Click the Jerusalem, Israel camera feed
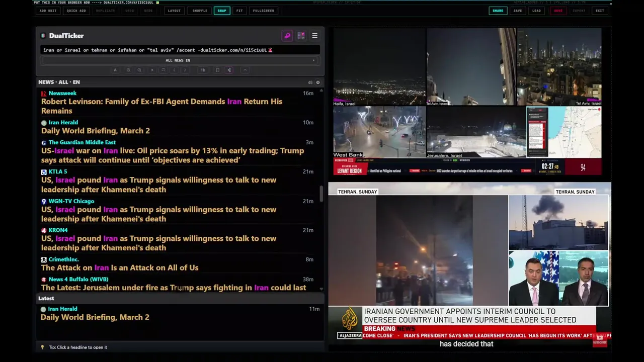This screenshot has height=362, width=644. (476, 132)
